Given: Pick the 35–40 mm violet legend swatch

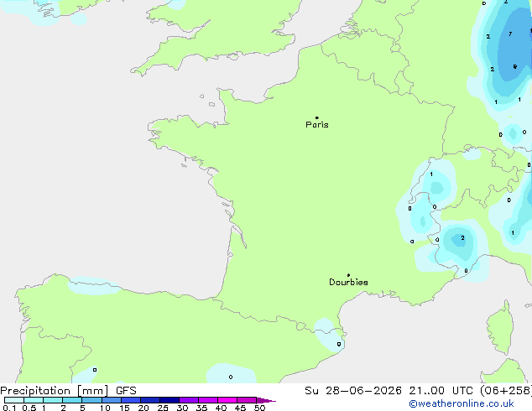Looking at the screenshot, I should pos(208,400).
